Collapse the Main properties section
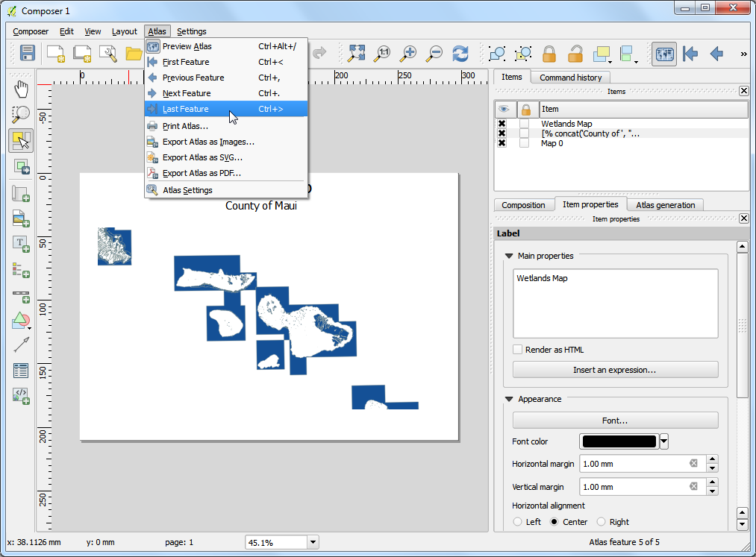This screenshot has height=557, width=756. 509,256
